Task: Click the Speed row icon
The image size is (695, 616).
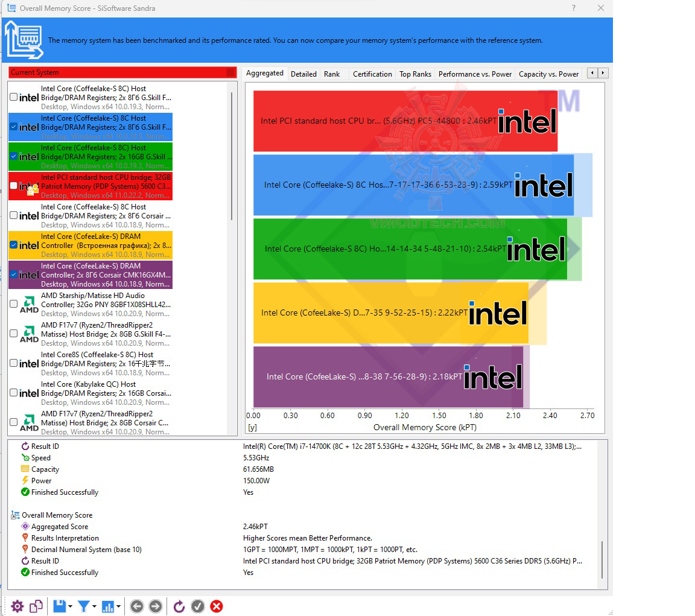Action: click(25, 458)
